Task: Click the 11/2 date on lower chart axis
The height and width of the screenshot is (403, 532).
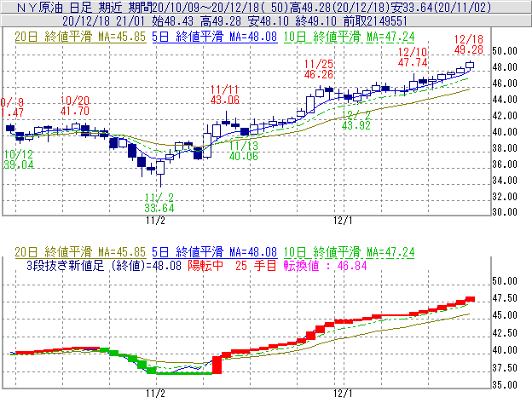Action: [x=155, y=394]
